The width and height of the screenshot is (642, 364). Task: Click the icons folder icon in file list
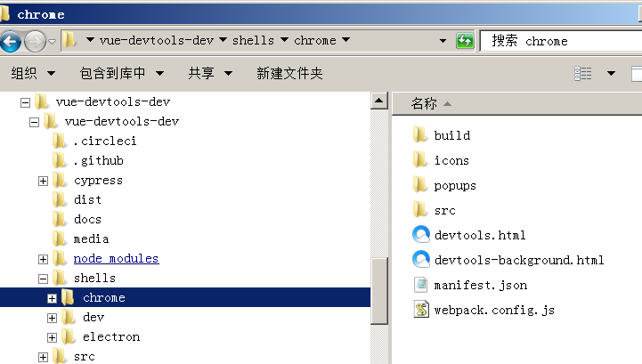tap(420, 159)
